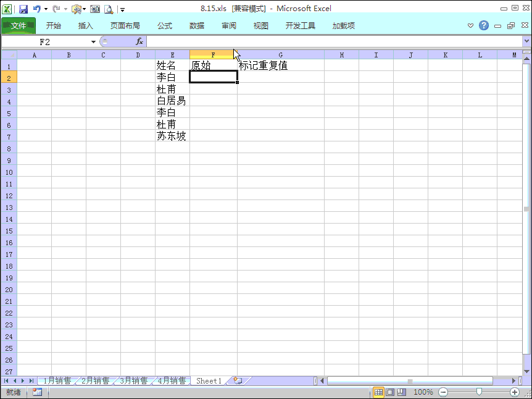Open the Name Box dropdown arrow
Image resolution: width=532 pixels, height=399 pixels.
tap(93, 42)
